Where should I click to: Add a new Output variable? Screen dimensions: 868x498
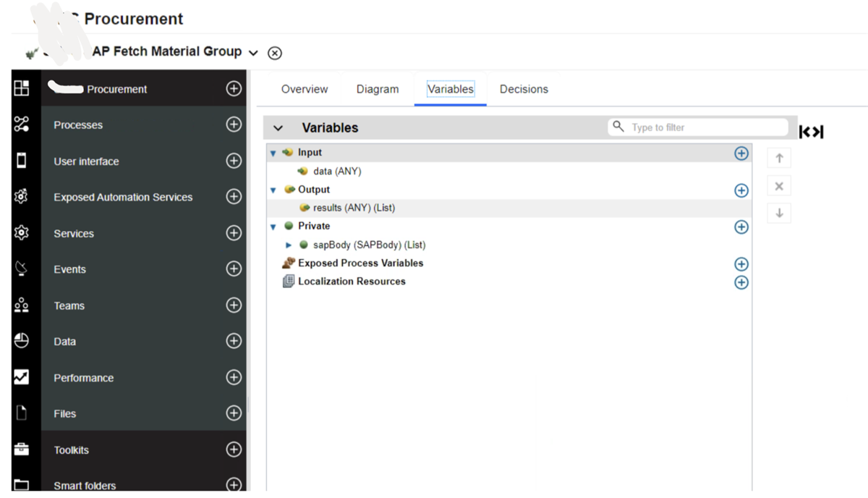741,190
